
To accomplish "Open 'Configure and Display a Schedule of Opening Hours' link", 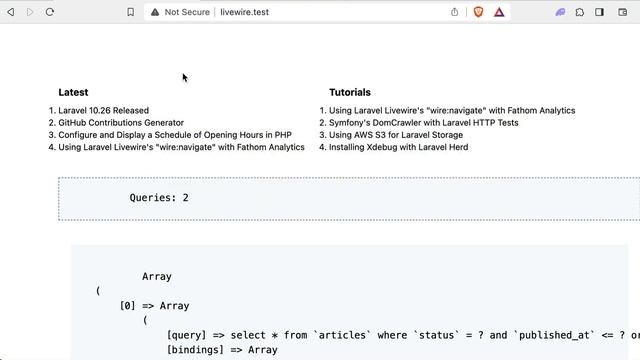I will point(175,135).
